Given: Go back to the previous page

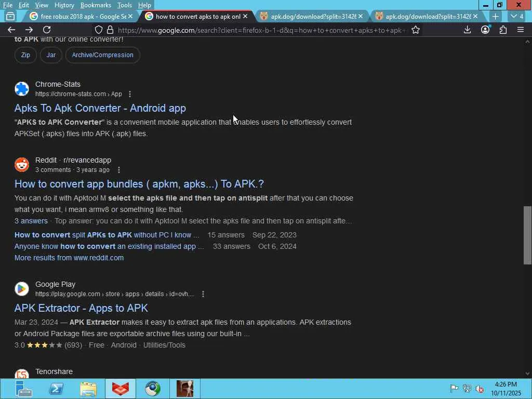Looking at the screenshot, I should click(x=11, y=30).
